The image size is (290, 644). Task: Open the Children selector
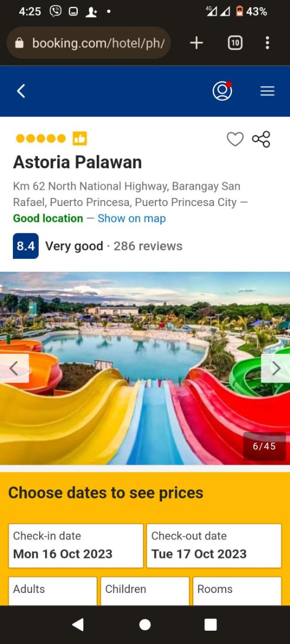pos(145,591)
